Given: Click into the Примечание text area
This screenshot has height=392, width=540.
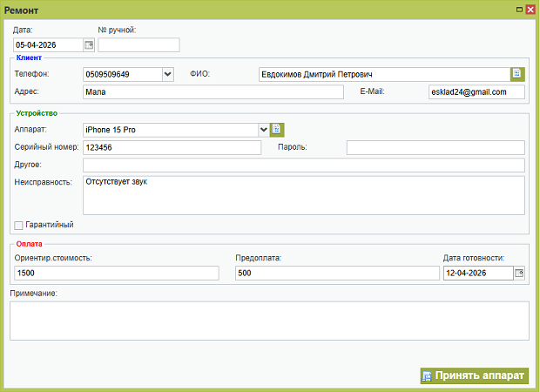Looking at the screenshot, I should tap(269, 321).
